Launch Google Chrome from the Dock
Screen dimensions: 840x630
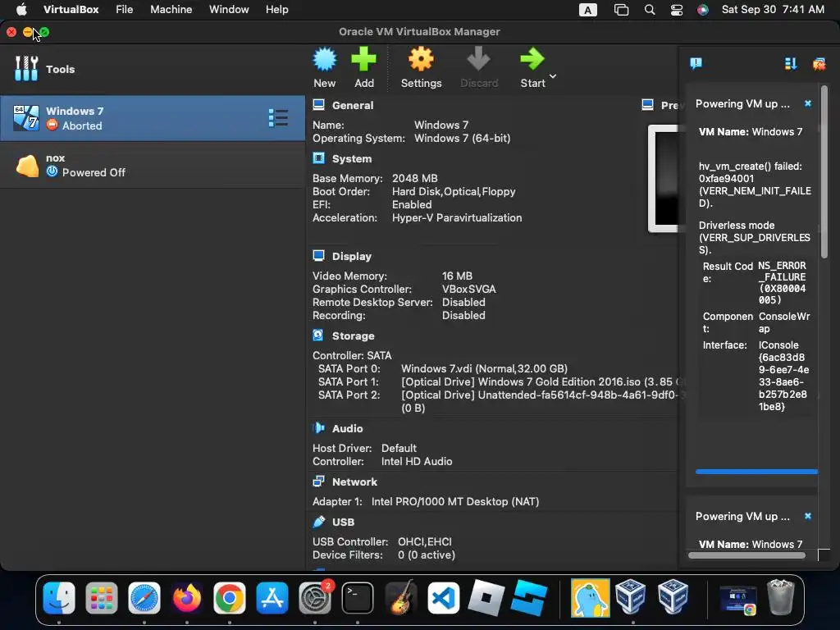(230, 598)
